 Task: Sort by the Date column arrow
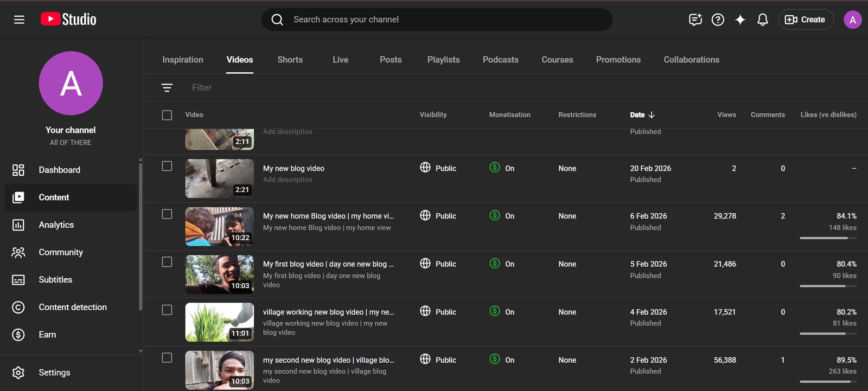tap(652, 115)
